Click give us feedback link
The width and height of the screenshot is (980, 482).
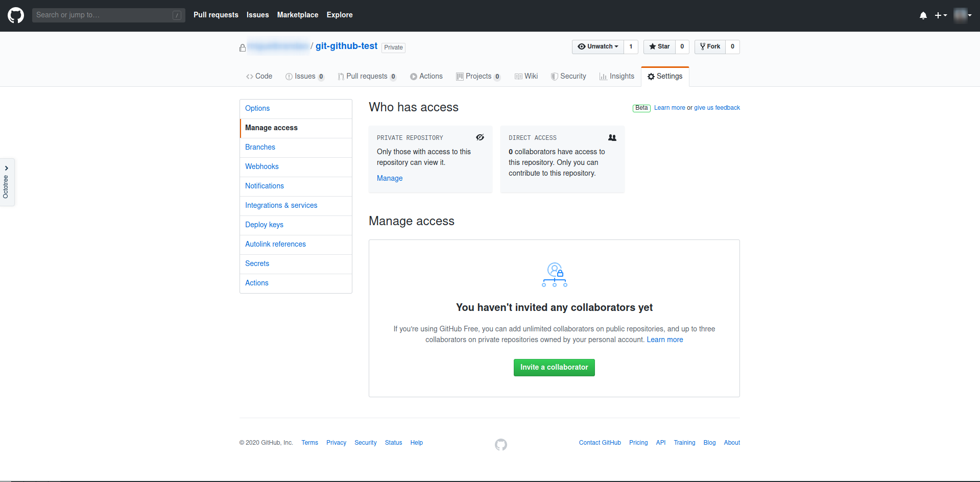[717, 108]
